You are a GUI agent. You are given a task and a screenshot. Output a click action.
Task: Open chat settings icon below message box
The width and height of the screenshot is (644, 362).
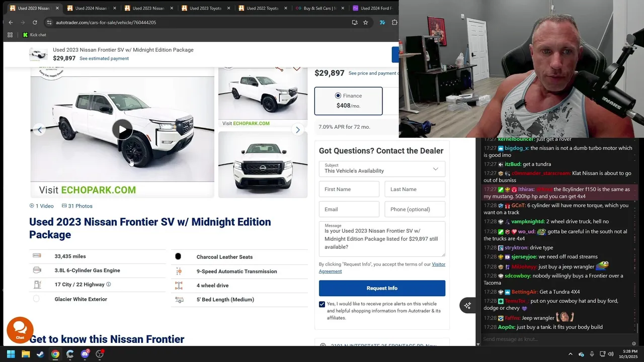pyautogui.click(x=634, y=344)
